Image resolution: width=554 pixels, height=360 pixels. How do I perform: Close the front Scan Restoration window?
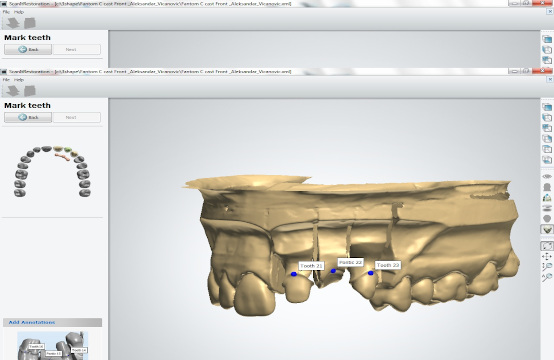pyautogui.click(x=542, y=71)
